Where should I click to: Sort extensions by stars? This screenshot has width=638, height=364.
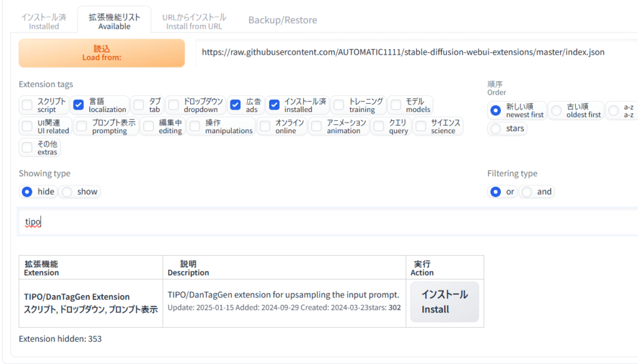496,129
